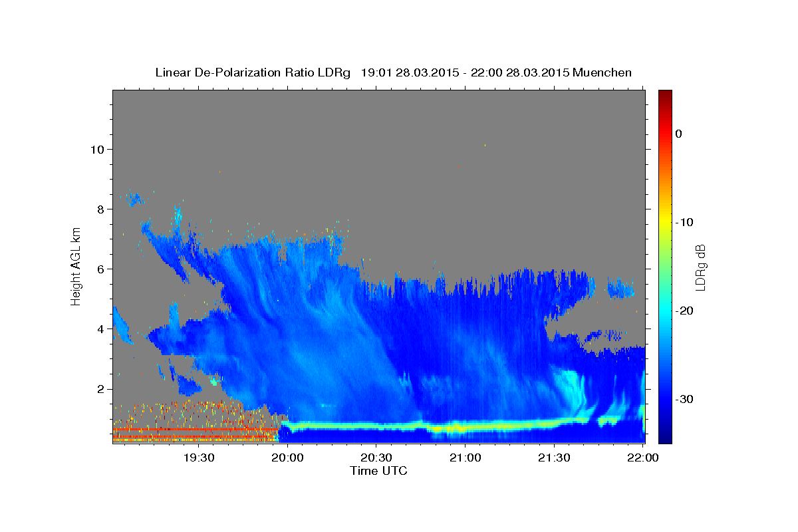
Task: Click the 21:30 time tick label
Action: coord(554,458)
